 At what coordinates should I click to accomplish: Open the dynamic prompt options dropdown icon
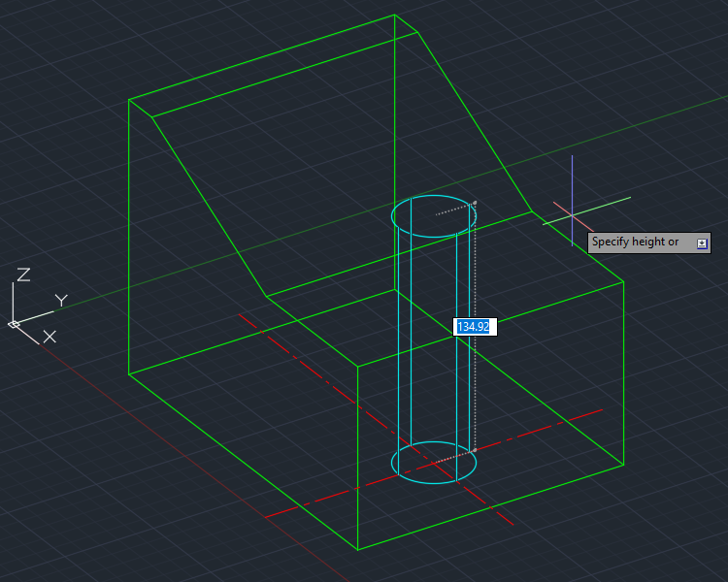tap(702, 243)
